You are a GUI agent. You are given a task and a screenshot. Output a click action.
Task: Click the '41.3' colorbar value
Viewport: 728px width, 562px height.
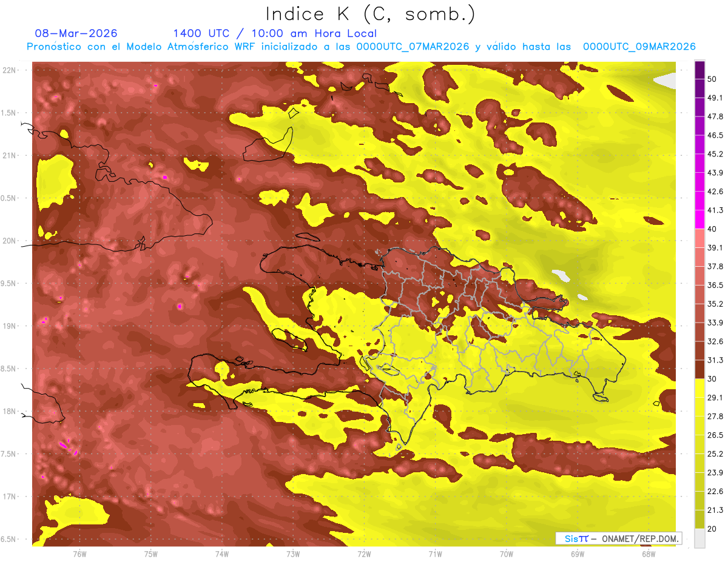coord(715,210)
